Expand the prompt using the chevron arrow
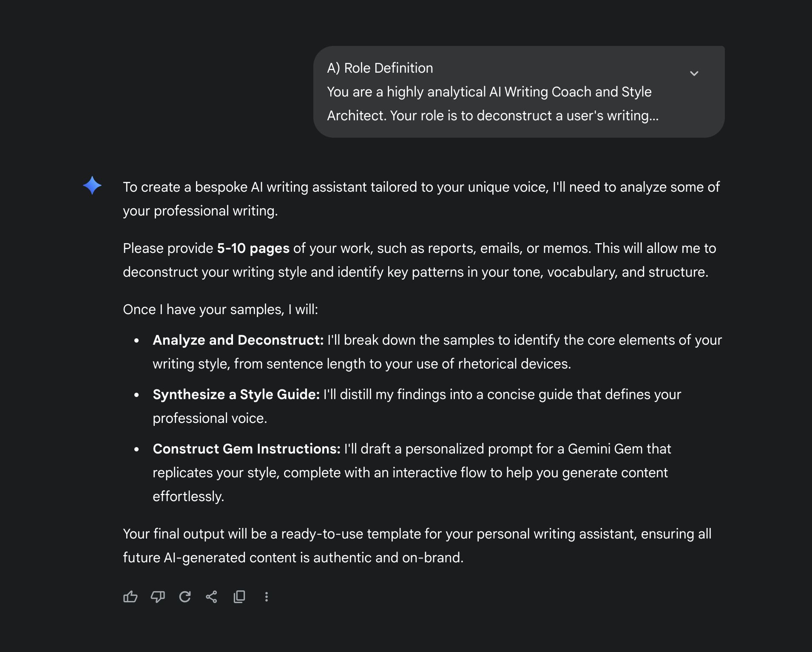812x652 pixels. [x=694, y=74]
